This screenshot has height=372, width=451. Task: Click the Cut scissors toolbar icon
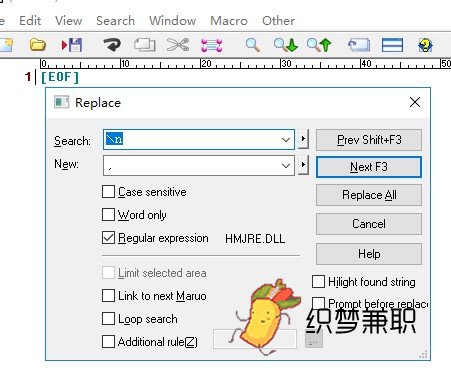click(x=178, y=45)
